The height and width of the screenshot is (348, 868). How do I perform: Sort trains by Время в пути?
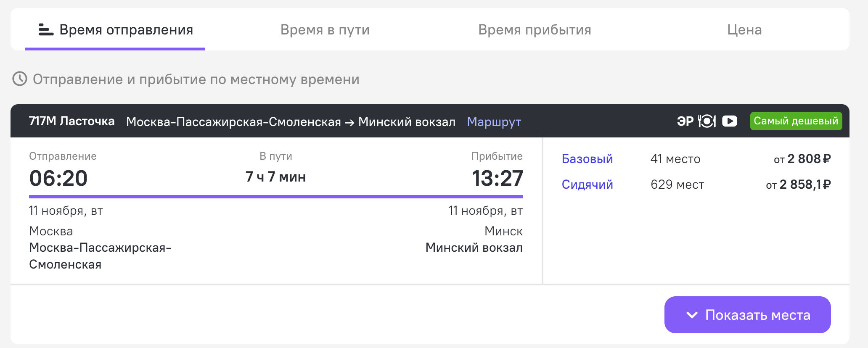click(325, 30)
